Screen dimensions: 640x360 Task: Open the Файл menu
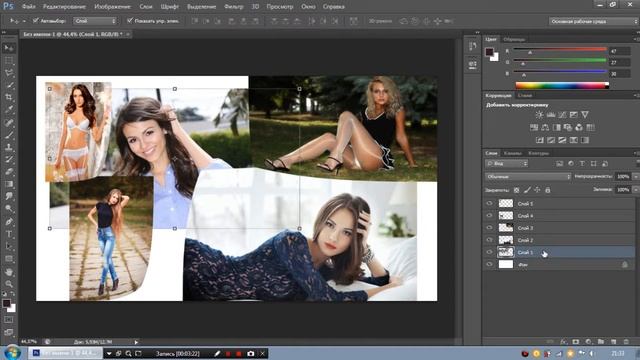pyautogui.click(x=29, y=7)
